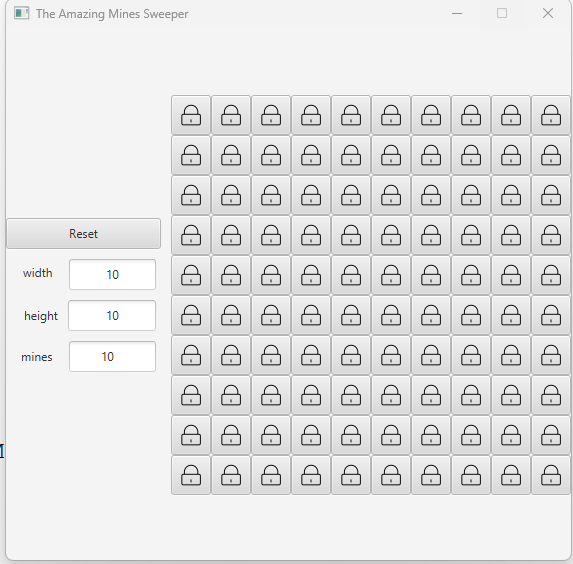Reveal the locked tile in row one, column six

click(x=391, y=115)
